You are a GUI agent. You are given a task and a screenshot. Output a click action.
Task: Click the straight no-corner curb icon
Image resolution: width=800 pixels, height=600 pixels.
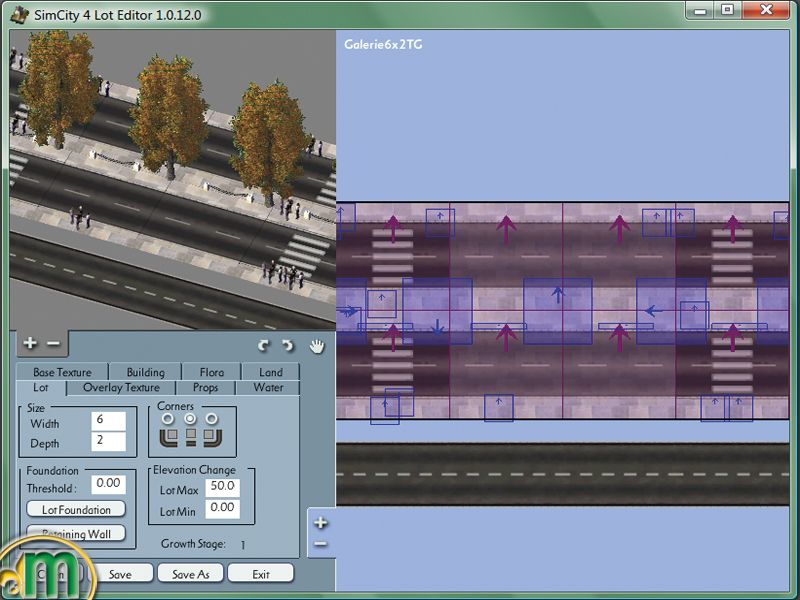pos(190,437)
